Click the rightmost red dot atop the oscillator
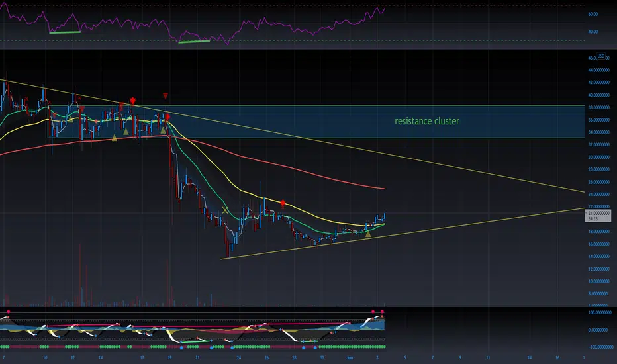Screen dimensions: 617x364 [382, 312]
